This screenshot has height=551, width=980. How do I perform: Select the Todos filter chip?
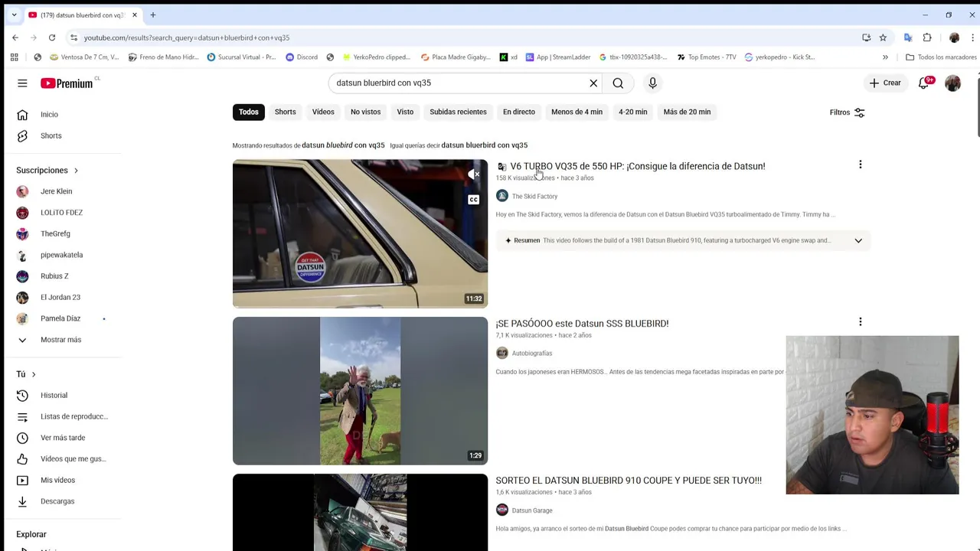tap(248, 112)
